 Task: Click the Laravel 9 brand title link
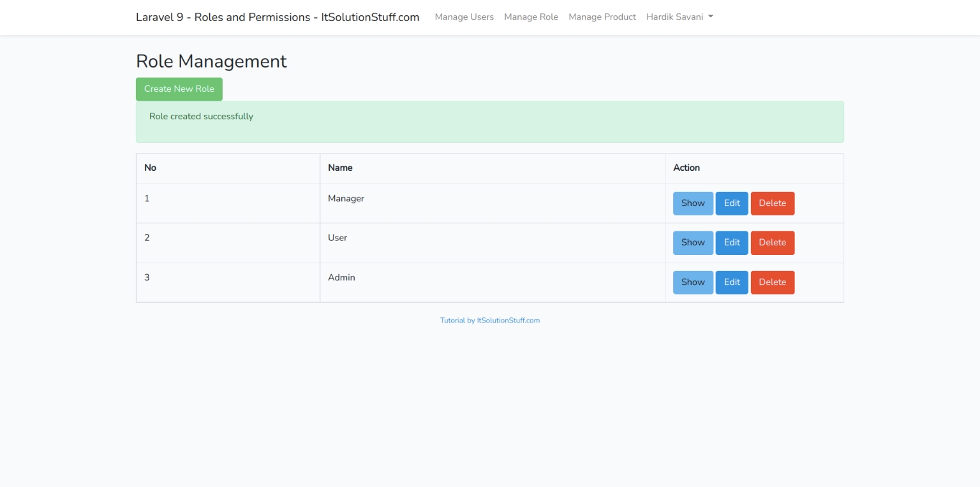pyautogui.click(x=277, y=17)
